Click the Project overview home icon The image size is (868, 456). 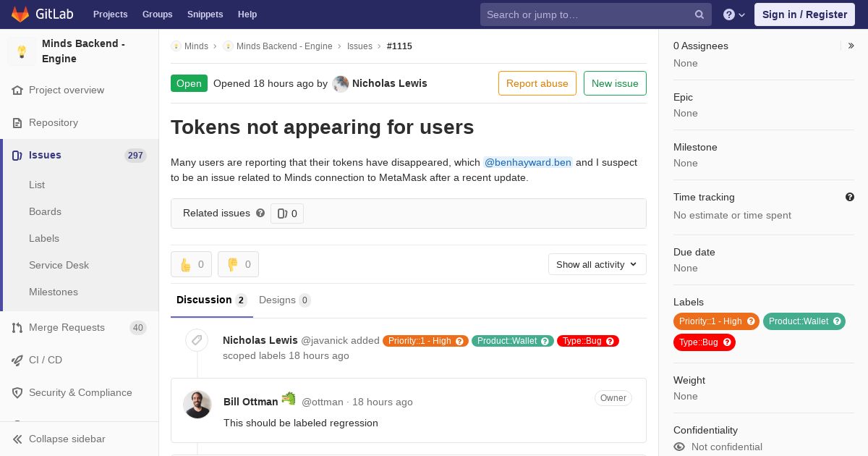[x=17, y=90]
